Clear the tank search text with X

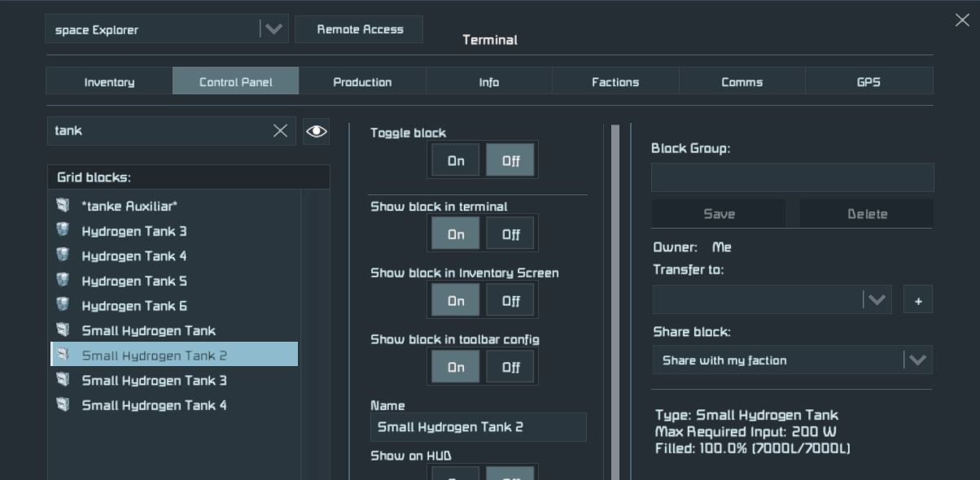tap(280, 131)
